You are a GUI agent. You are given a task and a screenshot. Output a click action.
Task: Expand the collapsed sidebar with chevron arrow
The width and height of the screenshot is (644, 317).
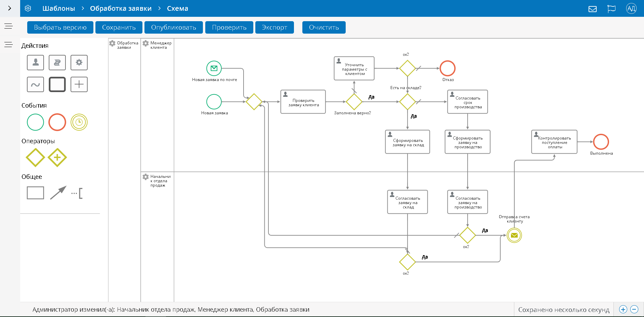click(10, 8)
